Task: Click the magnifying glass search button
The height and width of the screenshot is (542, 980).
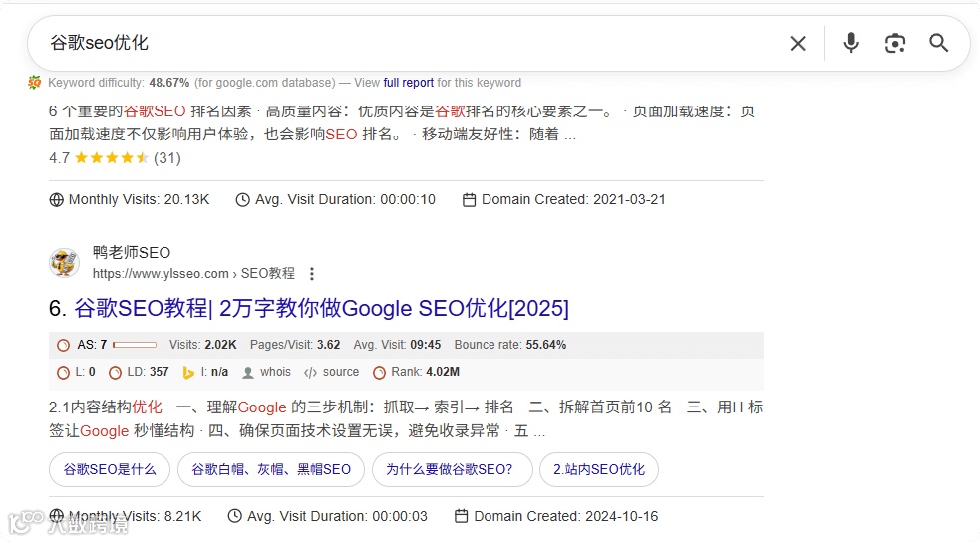Action: (939, 43)
